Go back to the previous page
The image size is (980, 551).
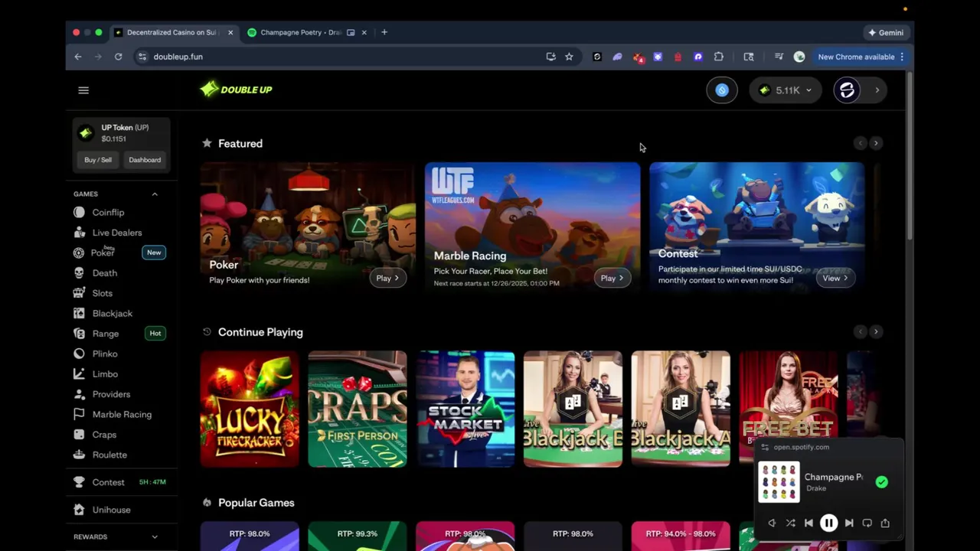(x=78, y=57)
